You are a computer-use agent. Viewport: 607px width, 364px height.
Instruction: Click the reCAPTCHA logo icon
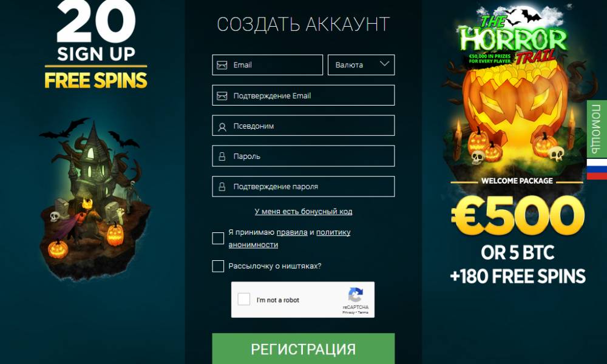tap(355, 295)
